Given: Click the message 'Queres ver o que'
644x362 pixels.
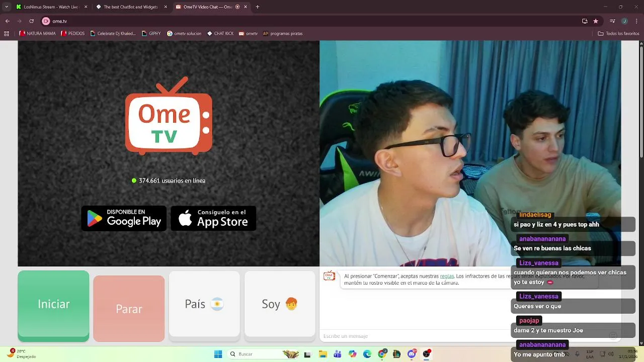Looking at the screenshot, I should [x=537, y=306].
